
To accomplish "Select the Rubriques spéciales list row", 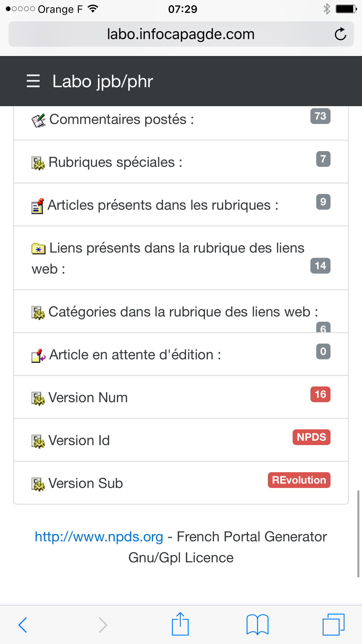I will coord(181,162).
